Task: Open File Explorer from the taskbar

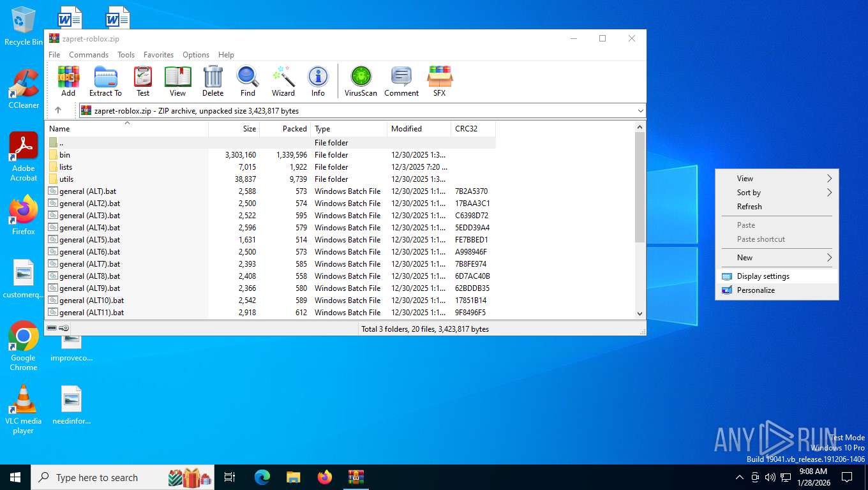Action: pos(294,477)
